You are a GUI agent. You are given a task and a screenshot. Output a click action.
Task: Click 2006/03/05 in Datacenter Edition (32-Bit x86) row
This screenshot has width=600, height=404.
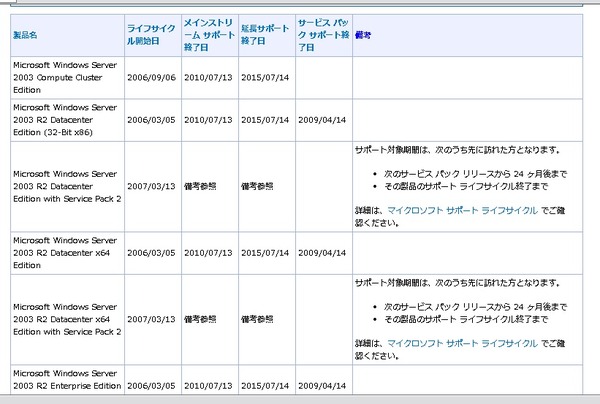(x=151, y=120)
